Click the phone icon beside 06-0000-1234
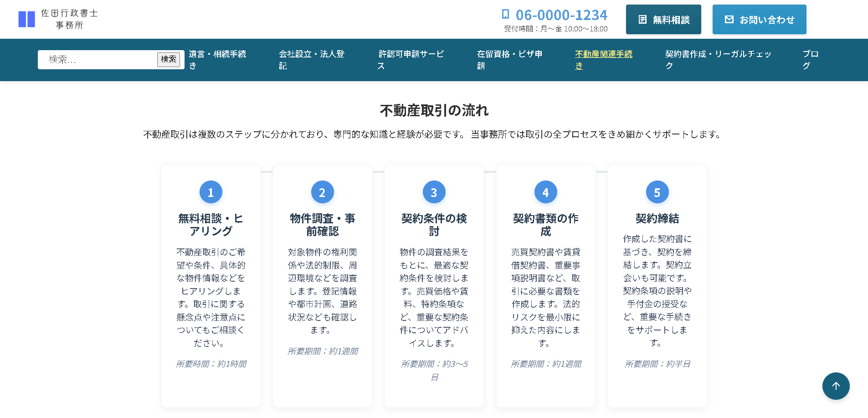Image resolution: width=868 pixels, height=418 pixels. 505,15
